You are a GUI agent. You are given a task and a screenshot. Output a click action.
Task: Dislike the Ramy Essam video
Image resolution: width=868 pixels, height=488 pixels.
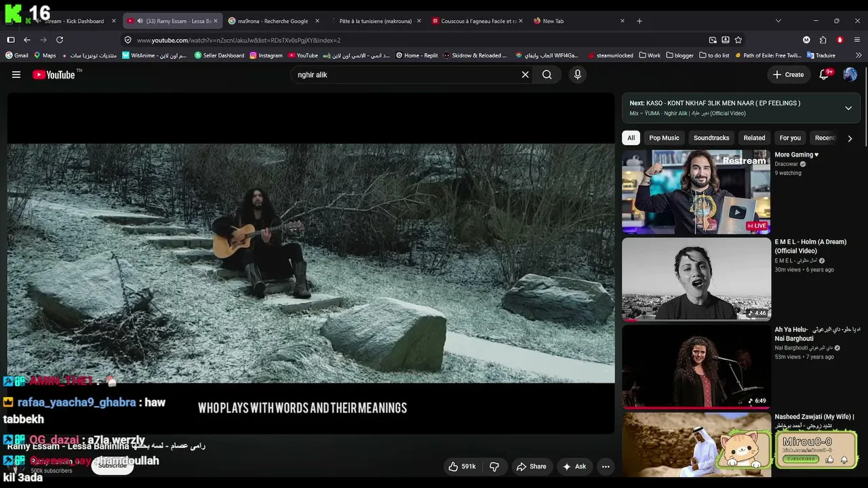pos(494,466)
